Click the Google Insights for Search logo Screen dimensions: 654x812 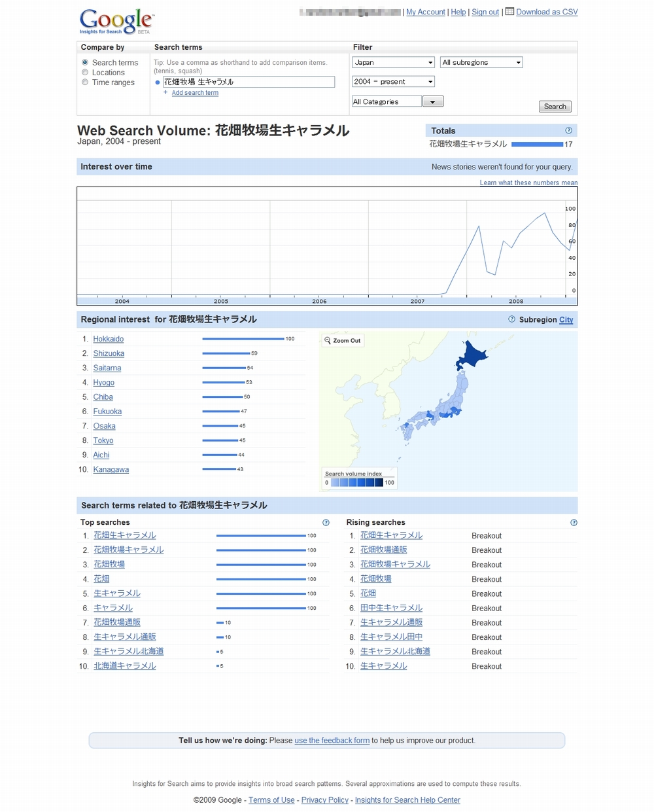[x=116, y=21]
